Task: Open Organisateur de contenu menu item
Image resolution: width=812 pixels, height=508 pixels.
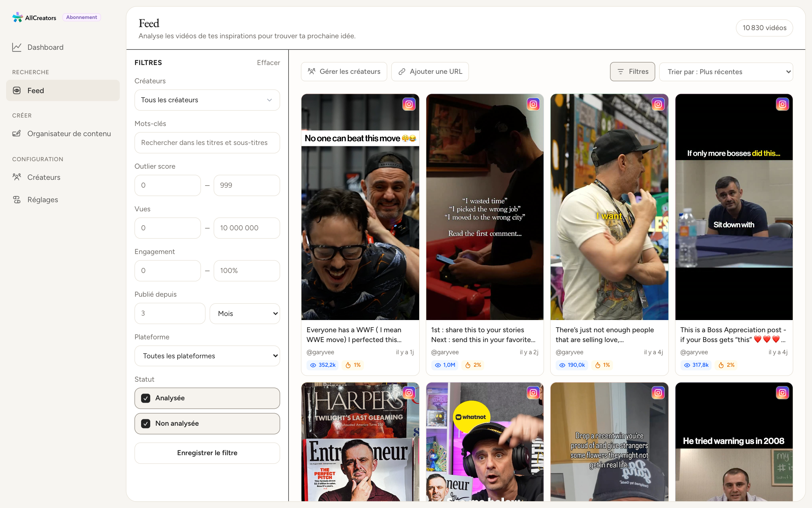Action: point(63,133)
